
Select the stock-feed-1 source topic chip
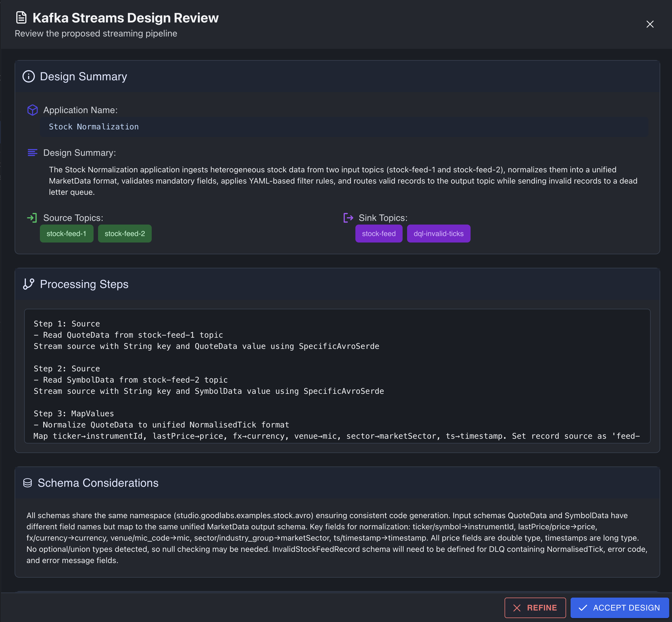[x=66, y=234]
